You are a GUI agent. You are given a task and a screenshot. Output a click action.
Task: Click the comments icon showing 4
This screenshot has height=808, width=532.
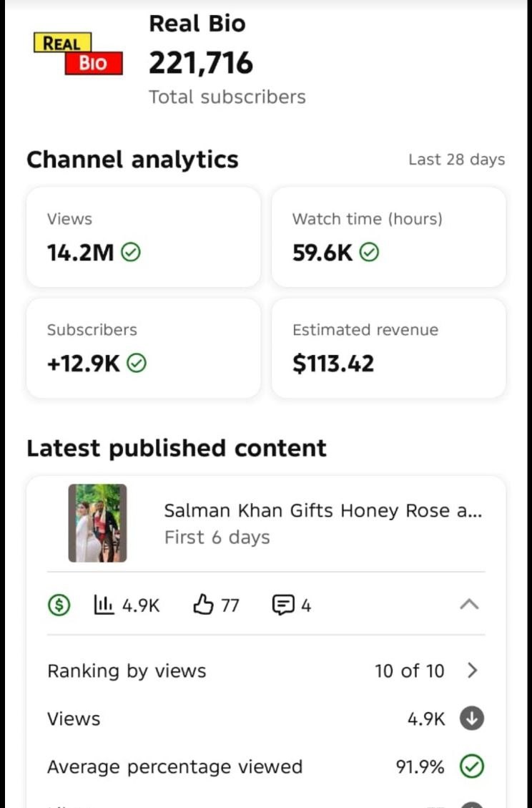click(283, 605)
